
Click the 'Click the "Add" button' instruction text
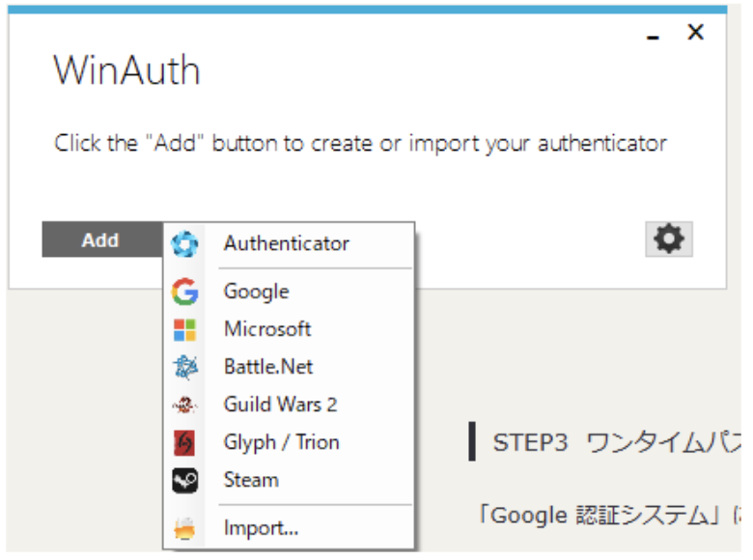(x=360, y=143)
